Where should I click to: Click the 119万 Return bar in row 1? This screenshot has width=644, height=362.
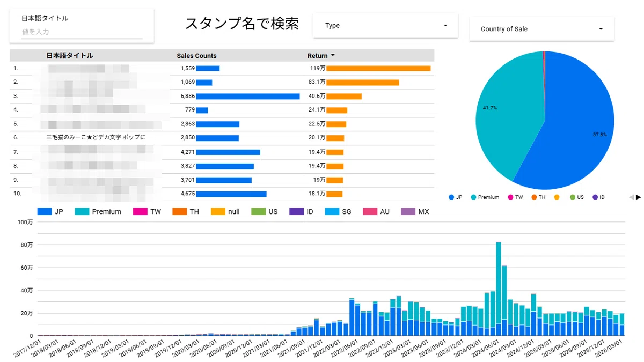(x=378, y=68)
